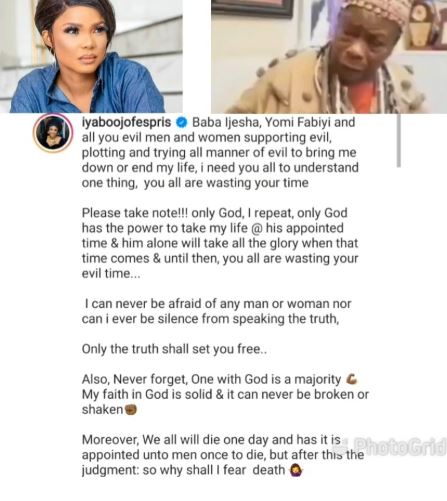The height and width of the screenshot is (501, 447).
Task: Open the woman in blue shirt photo
Action: click(91, 56)
